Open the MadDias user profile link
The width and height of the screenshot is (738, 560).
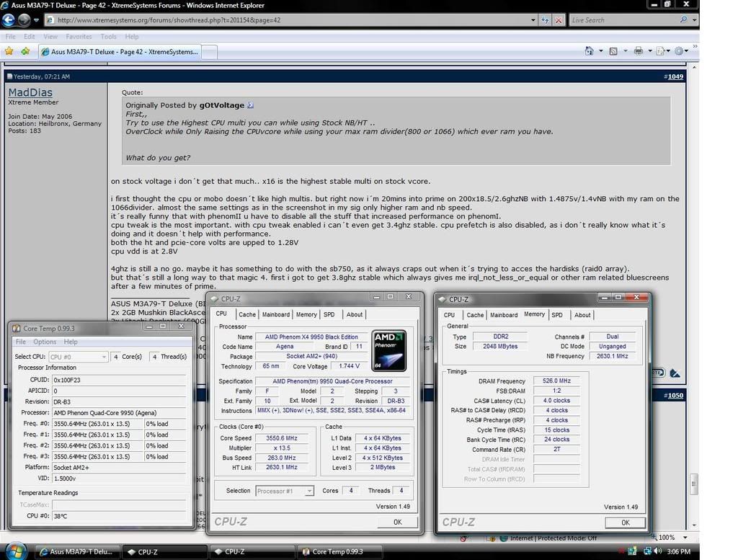30,92
